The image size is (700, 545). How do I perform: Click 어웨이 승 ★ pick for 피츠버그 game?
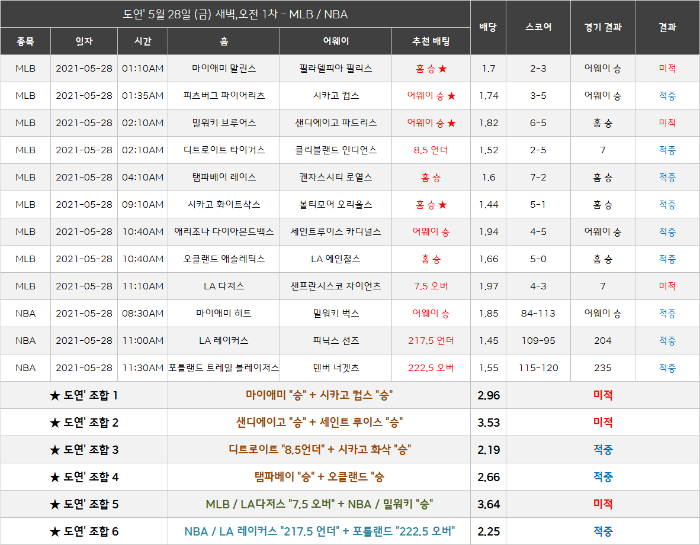pyautogui.click(x=431, y=96)
